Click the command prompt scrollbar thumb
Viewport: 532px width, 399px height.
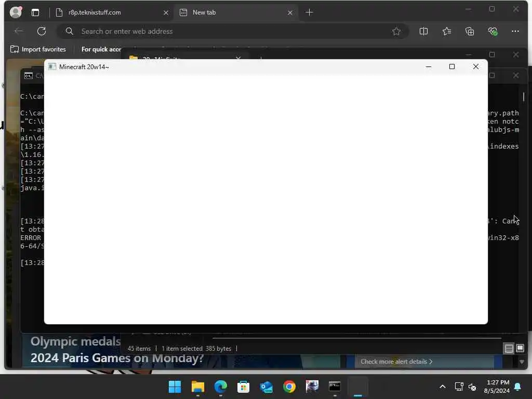click(524, 97)
